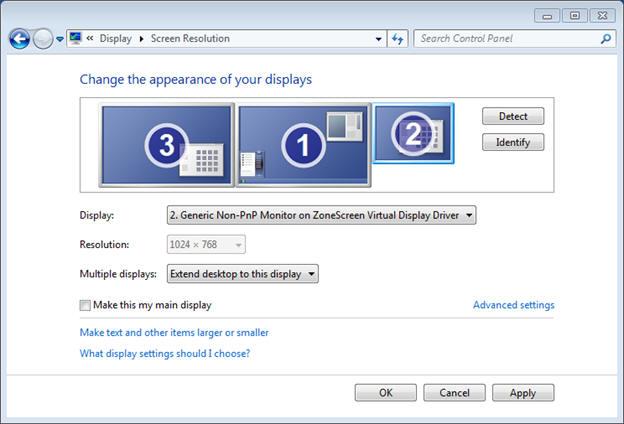The height and width of the screenshot is (424, 624).
Task: Click the Control Panel icon in address bar
Action: 75,38
